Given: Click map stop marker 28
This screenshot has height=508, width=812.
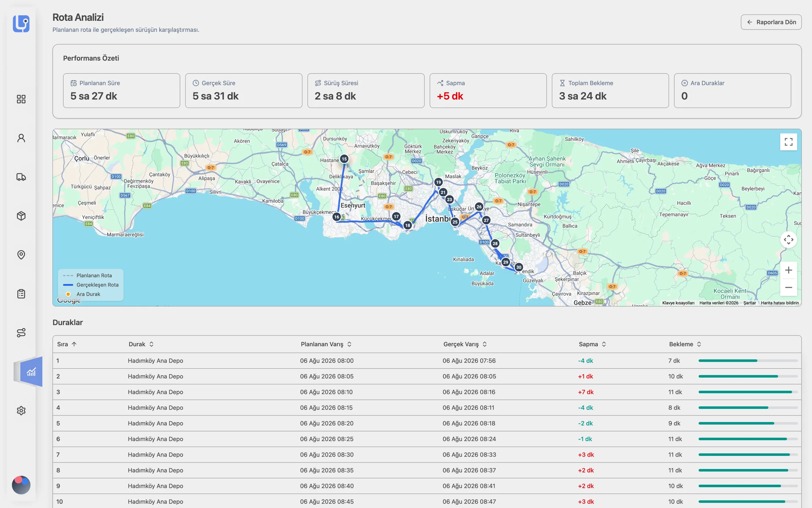Looking at the screenshot, I should pos(495,244).
